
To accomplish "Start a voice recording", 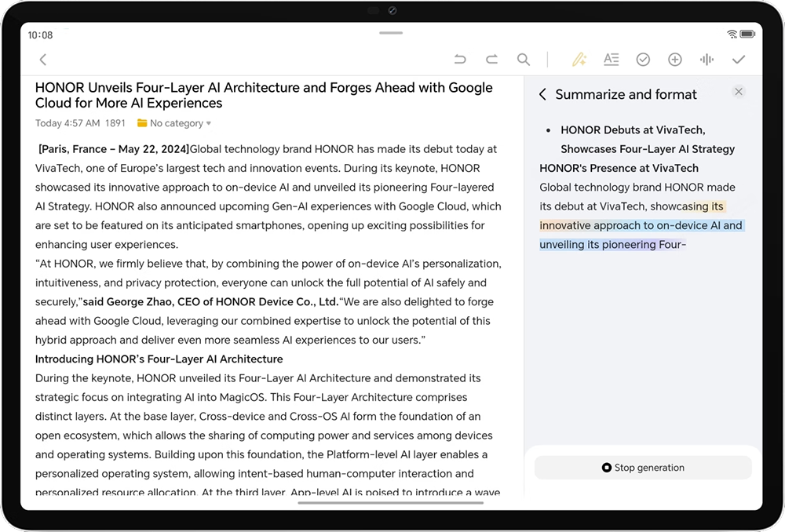I will [x=706, y=60].
